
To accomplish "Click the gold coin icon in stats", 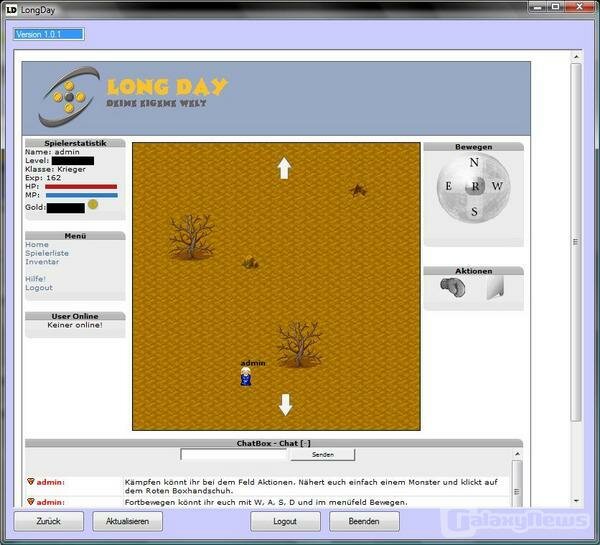I will pos(93,204).
